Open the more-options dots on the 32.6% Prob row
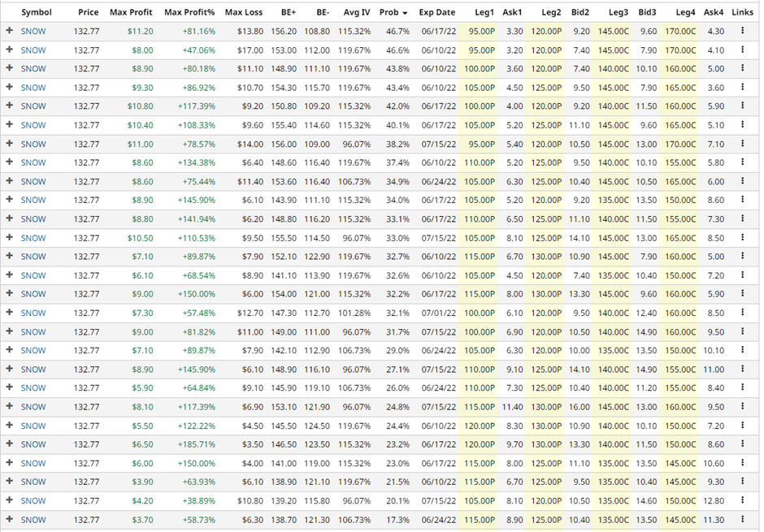The image size is (764, 532). pos(742,275)
